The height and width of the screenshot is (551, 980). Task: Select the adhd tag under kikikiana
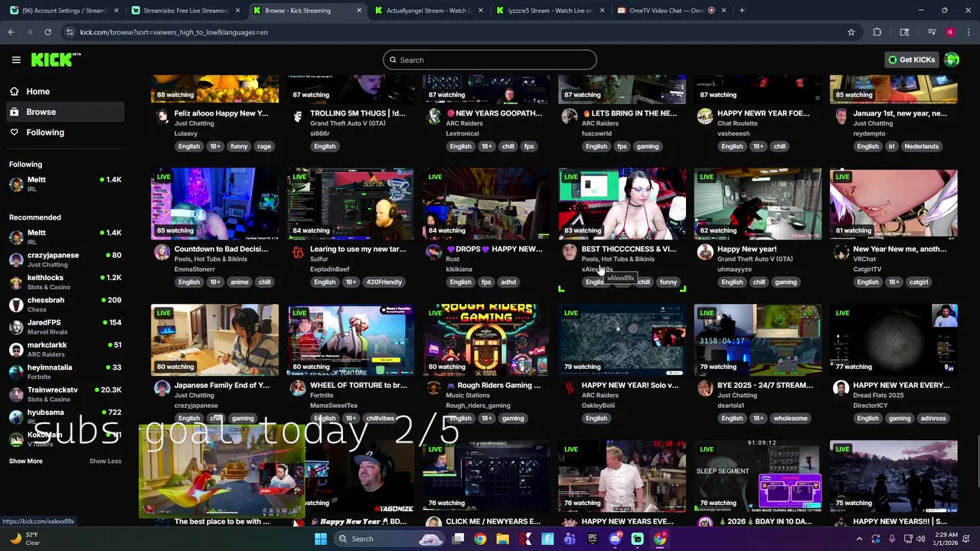pos(508,282)
